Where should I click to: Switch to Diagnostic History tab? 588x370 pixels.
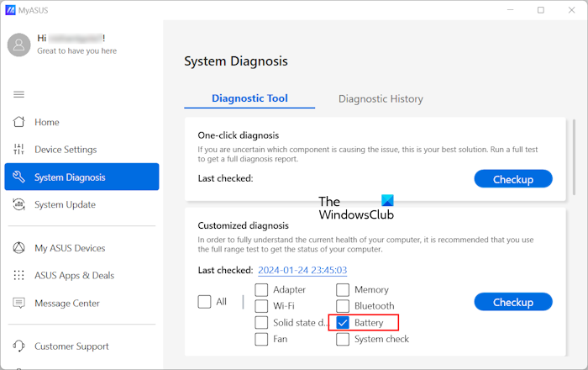381,99
